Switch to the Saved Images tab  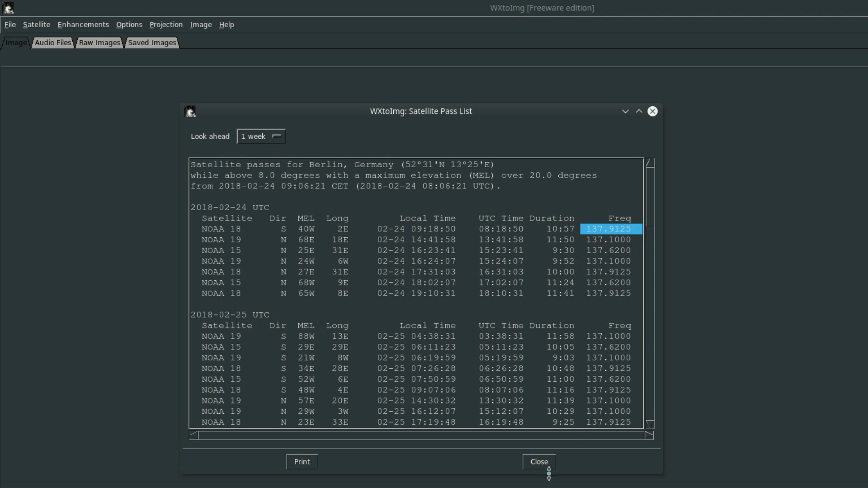coord(151,42)
